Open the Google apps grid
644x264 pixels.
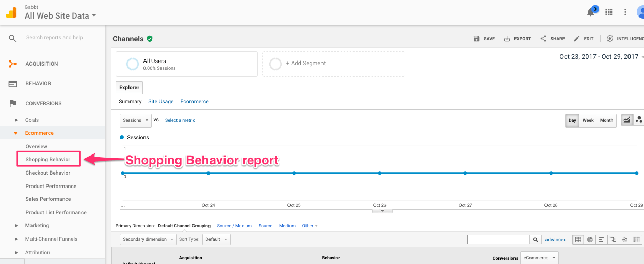pos(608,12)
